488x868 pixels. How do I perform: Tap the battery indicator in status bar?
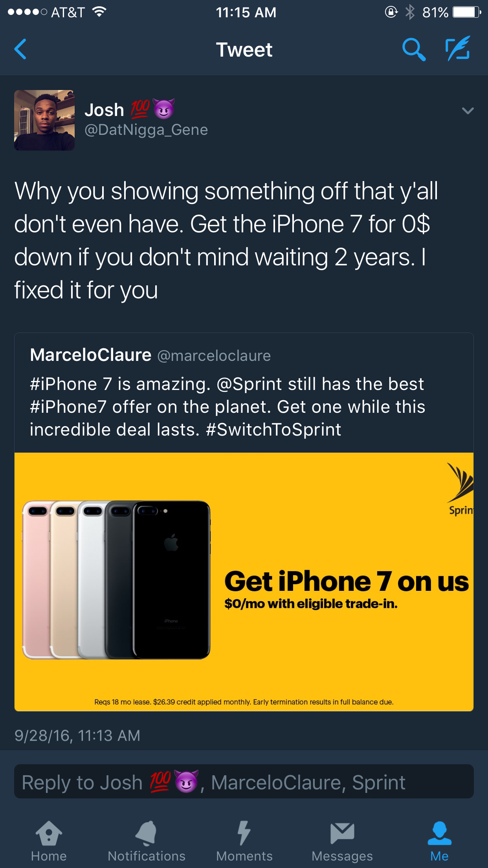[x=466, y=12]
